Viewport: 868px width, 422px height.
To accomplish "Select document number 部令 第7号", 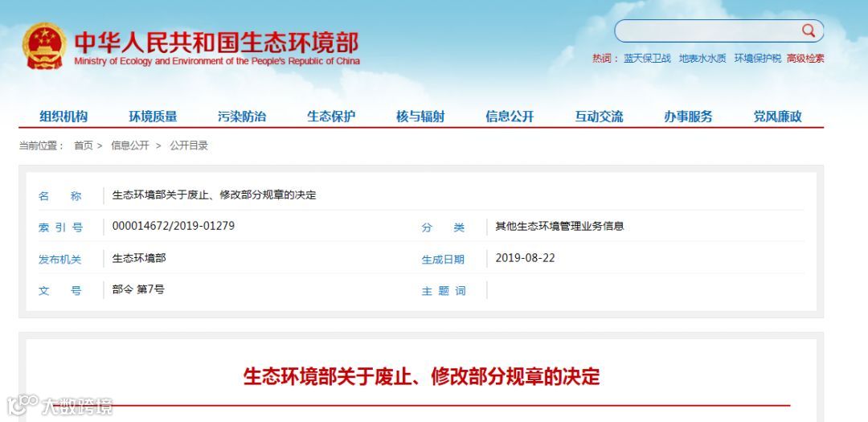I will click(x=138, y=289).
